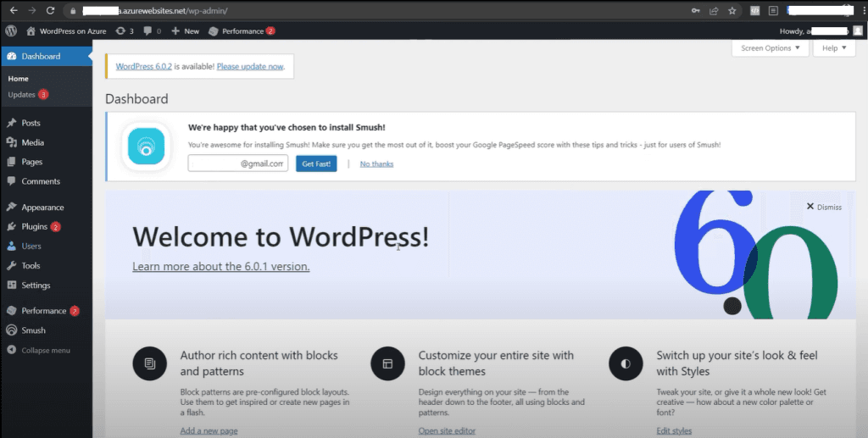868x438 pixels.
Task: Click the Smush logo thumbnail
Action: (146, 147)
